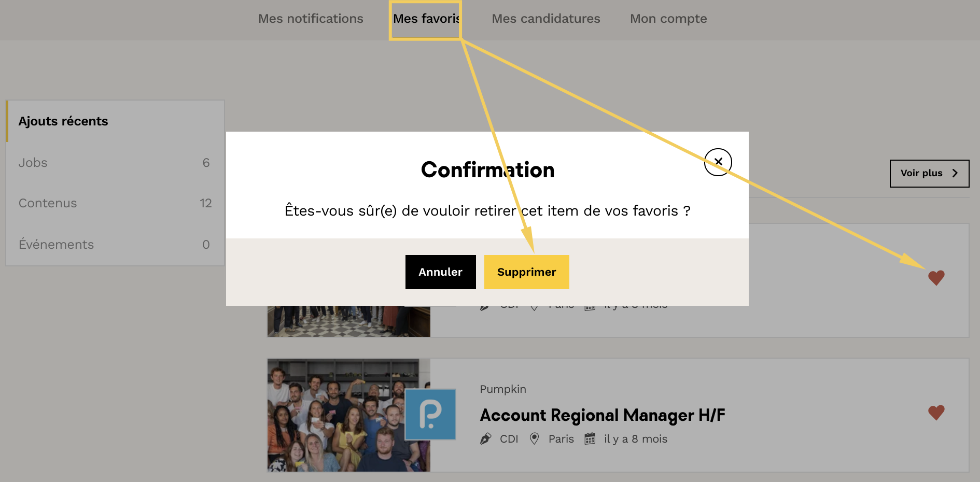Click the calendar icon beside 'il y a 8 mois'
The height and width of the screenshot is (482, 980).
[x=590, y=439]
